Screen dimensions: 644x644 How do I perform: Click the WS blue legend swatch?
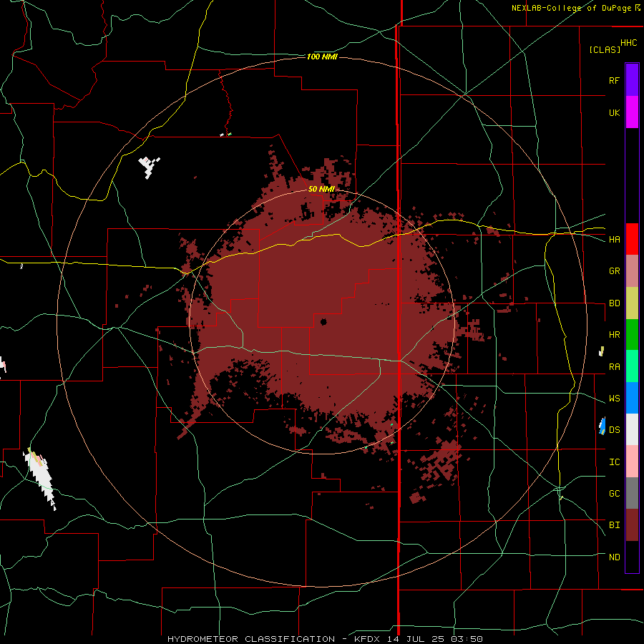coord(632,398)
